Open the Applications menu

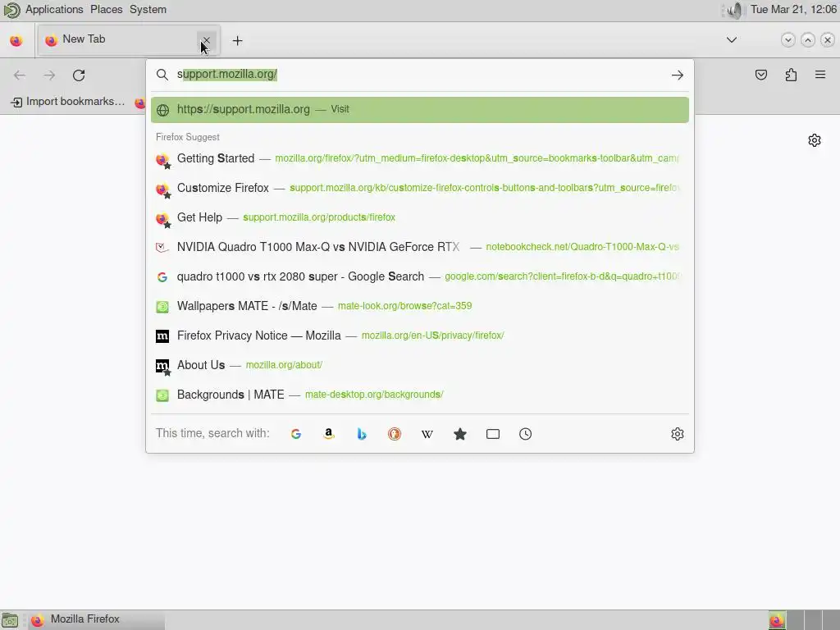[54, 10]
